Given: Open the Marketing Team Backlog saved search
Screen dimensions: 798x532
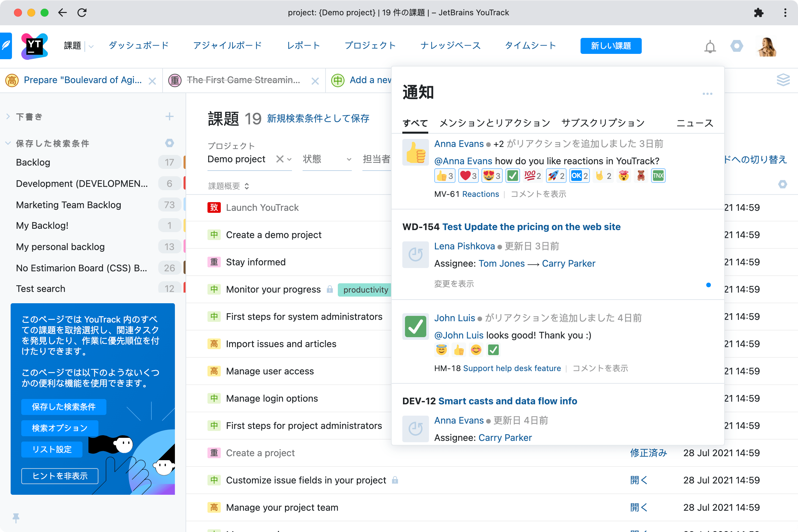Looking at the screenshot, I should [68, 205].
